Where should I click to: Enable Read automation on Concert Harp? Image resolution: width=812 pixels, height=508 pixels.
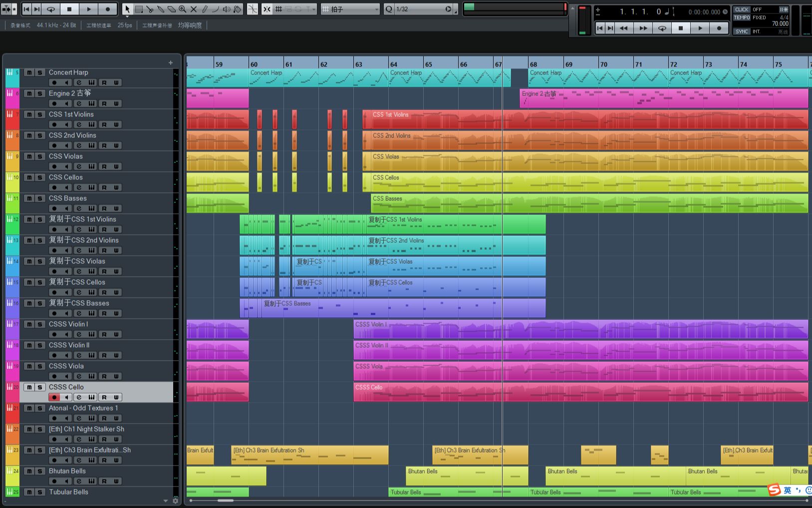pyautogui.click(x=104, y=82)
